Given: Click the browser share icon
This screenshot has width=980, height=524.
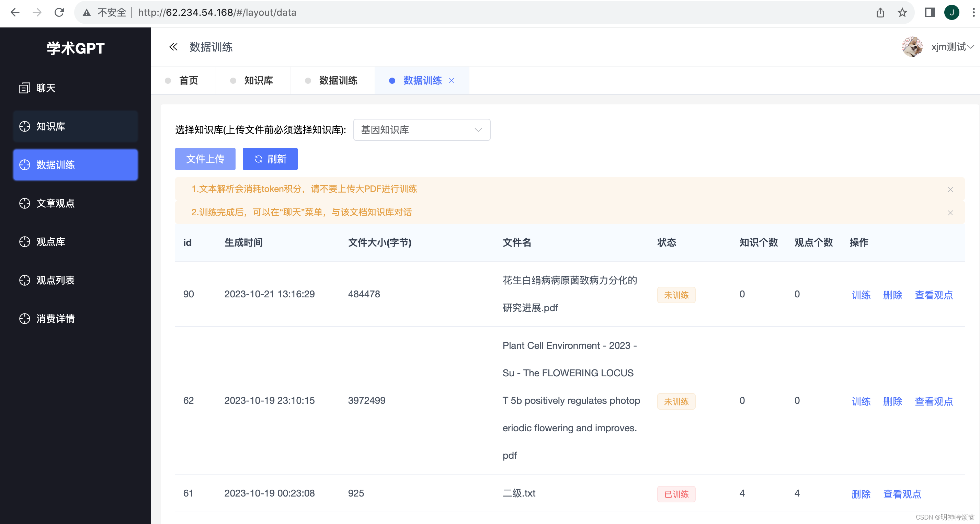Looking at the screenshot, I should (880, 13).
